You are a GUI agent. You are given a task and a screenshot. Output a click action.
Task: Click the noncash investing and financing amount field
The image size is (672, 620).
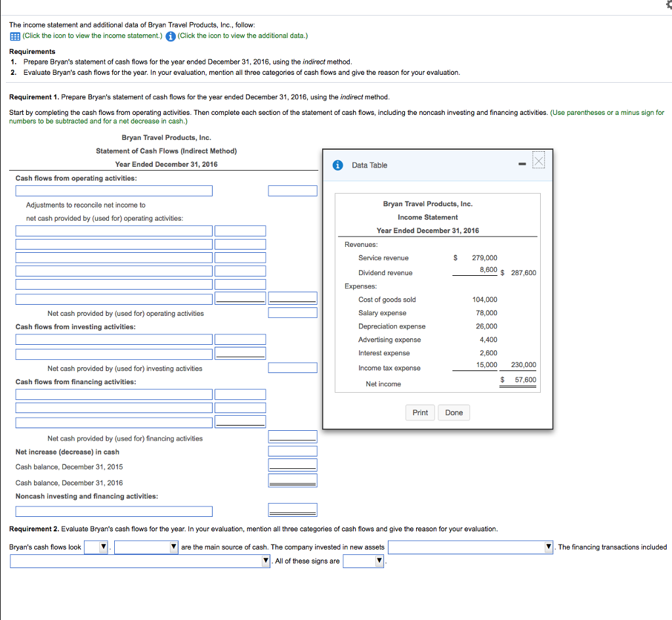293,510
